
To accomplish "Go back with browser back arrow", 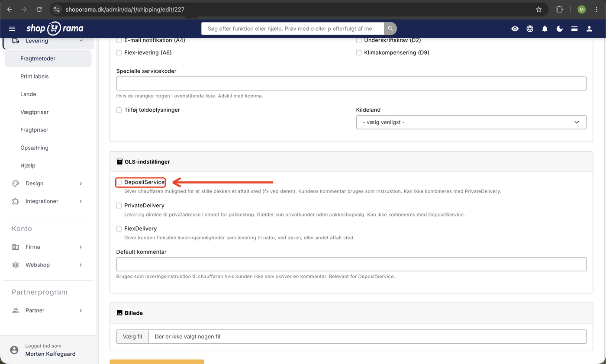I will pyautogui.click(x=10, y=10).
